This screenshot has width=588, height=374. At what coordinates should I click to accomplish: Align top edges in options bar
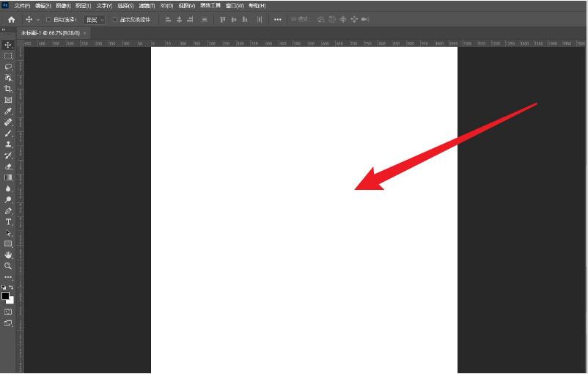223,20
